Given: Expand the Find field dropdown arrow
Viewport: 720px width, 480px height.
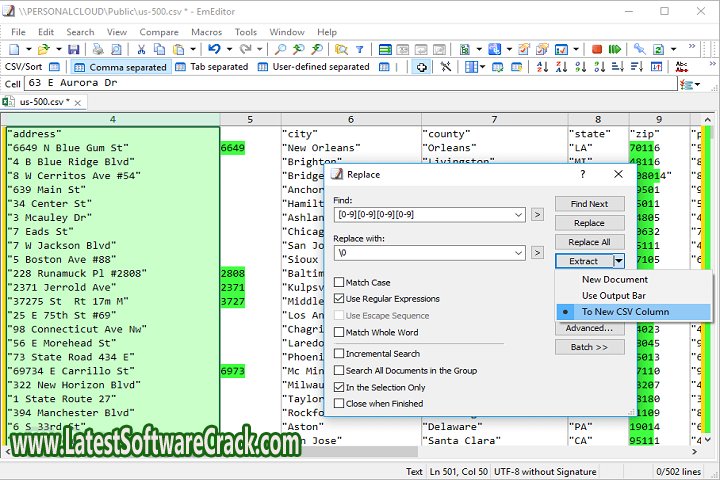Looking at the screenshot, I should (x=517, y=214).
